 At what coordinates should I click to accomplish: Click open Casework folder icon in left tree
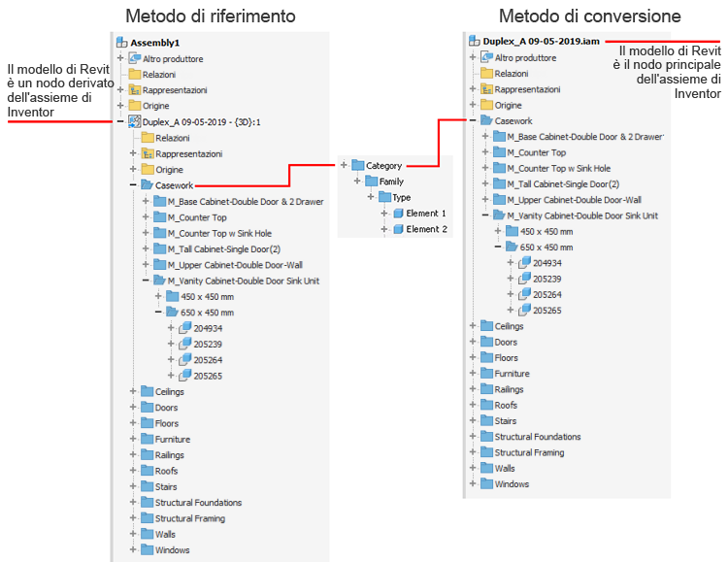point(148,184)
